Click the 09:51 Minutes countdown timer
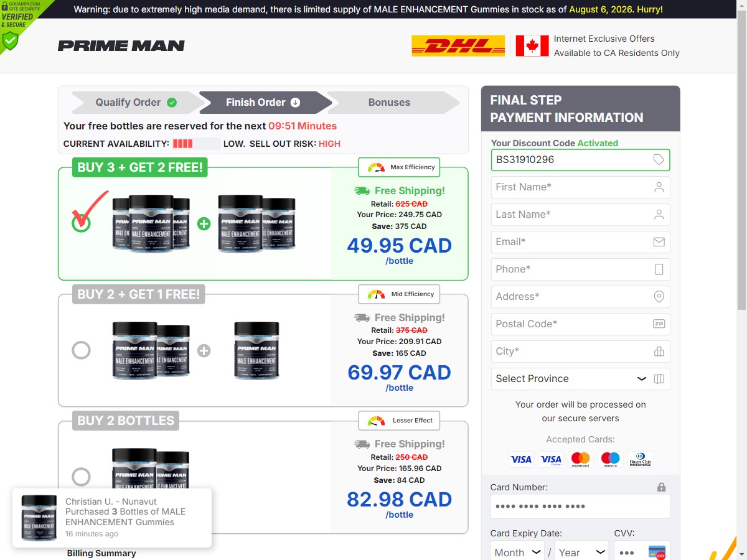The image size is (747, 560). [303, 126]
